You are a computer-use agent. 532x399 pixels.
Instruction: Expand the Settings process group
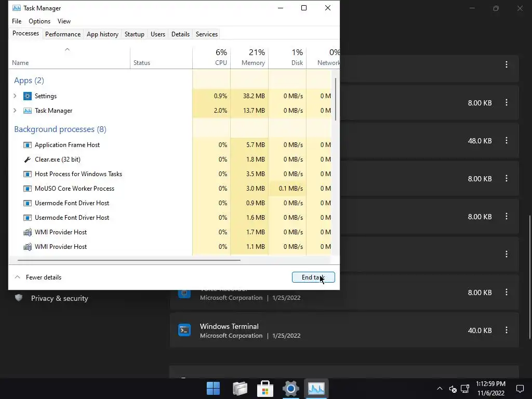tap(15, 96)
